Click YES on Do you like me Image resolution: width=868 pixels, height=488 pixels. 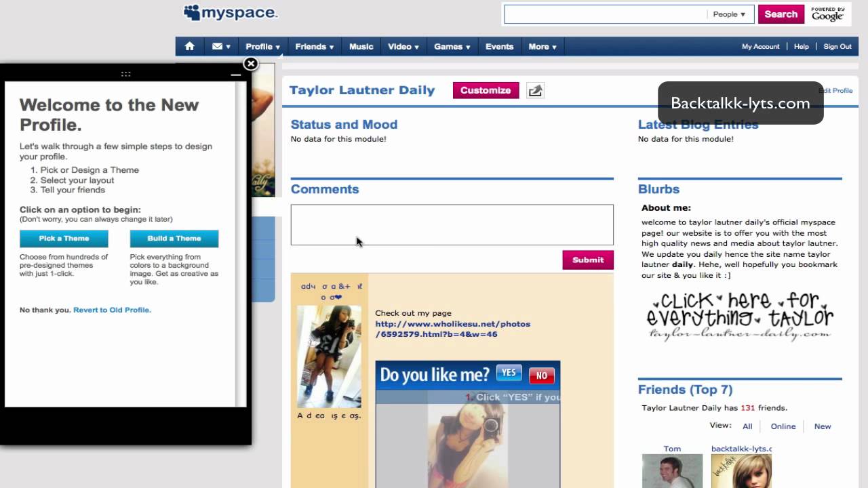509,373
